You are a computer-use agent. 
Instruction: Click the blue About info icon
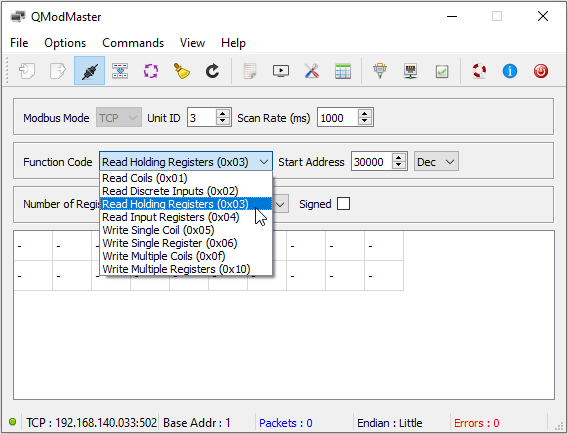[510, 71]
